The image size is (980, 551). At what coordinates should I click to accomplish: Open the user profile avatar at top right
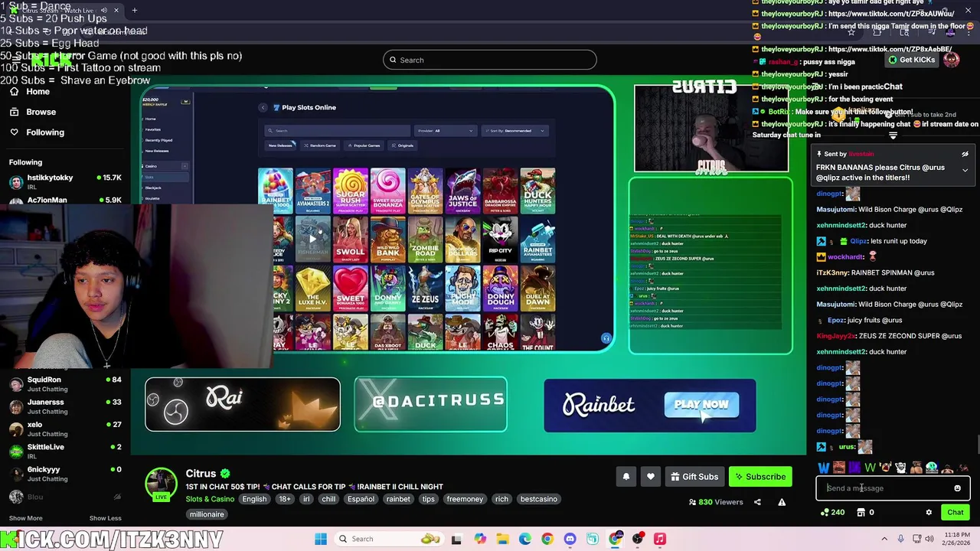pyautogui.click(x=952, y=60)
